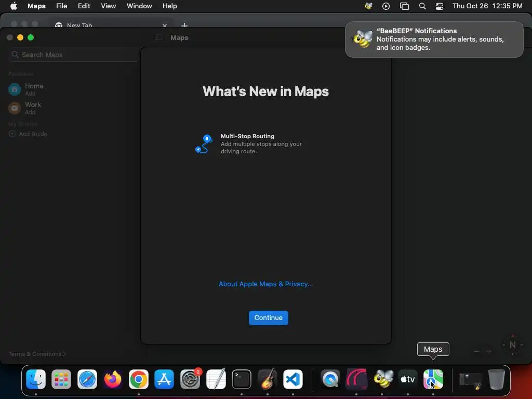Open Terms & Conditions link
532x399 pixels.
point(37,354)
